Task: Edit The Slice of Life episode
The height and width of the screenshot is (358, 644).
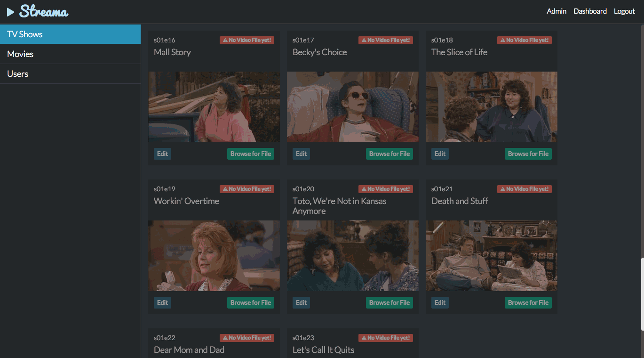Action: (x=440, y=154)
